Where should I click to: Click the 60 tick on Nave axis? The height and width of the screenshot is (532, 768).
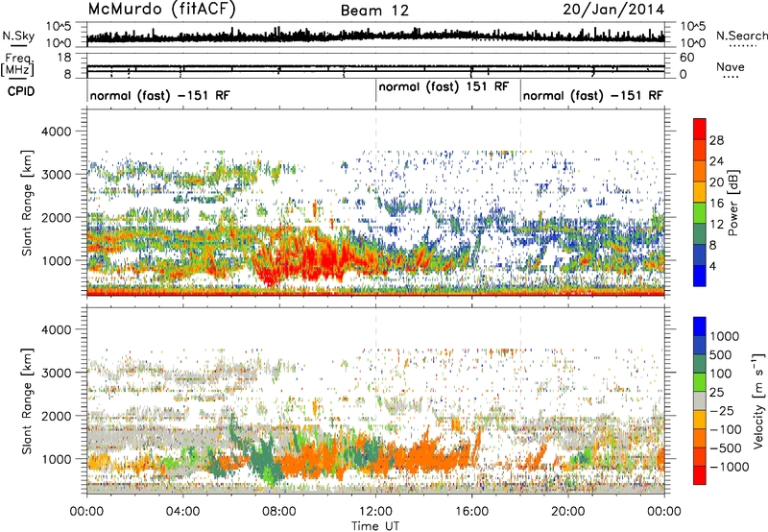point(686,58)
